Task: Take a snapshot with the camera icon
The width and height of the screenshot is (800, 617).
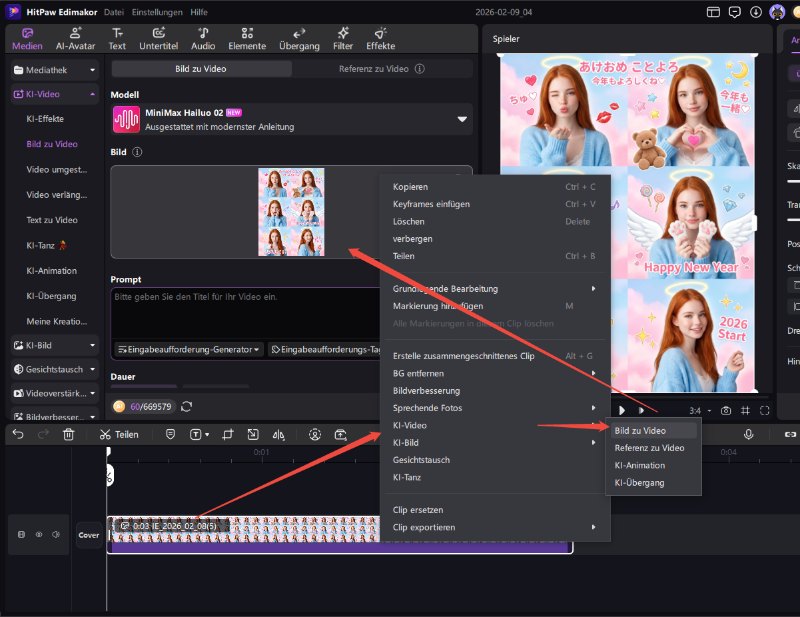Action: click(725, 410)
